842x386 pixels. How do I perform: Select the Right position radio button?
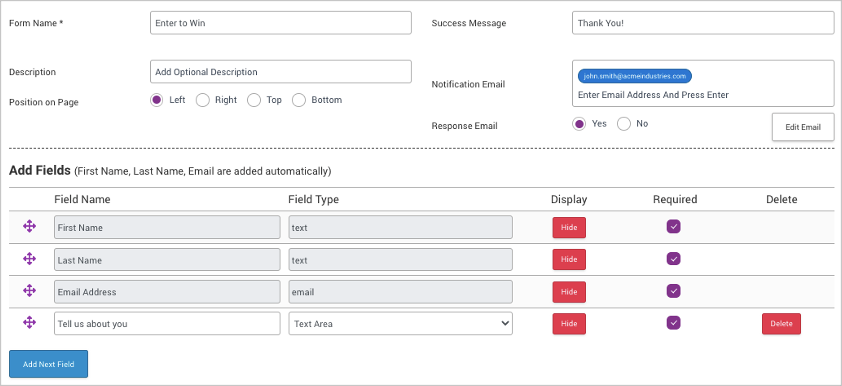(x=202, y=100)
